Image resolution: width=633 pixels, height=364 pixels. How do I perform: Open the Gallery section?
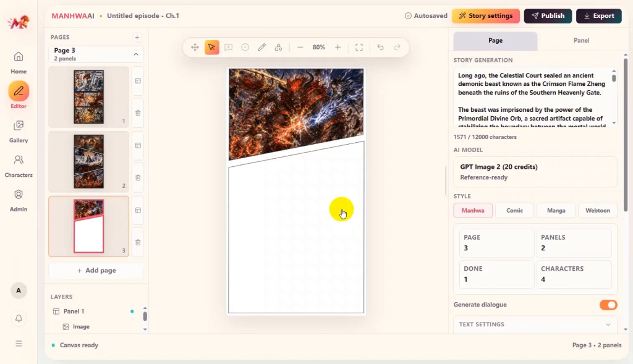click(x=19, y=132)
